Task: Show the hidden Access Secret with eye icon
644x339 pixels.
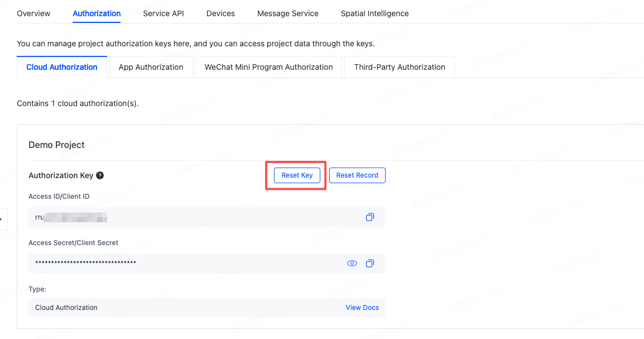Action: coord(352,264)
